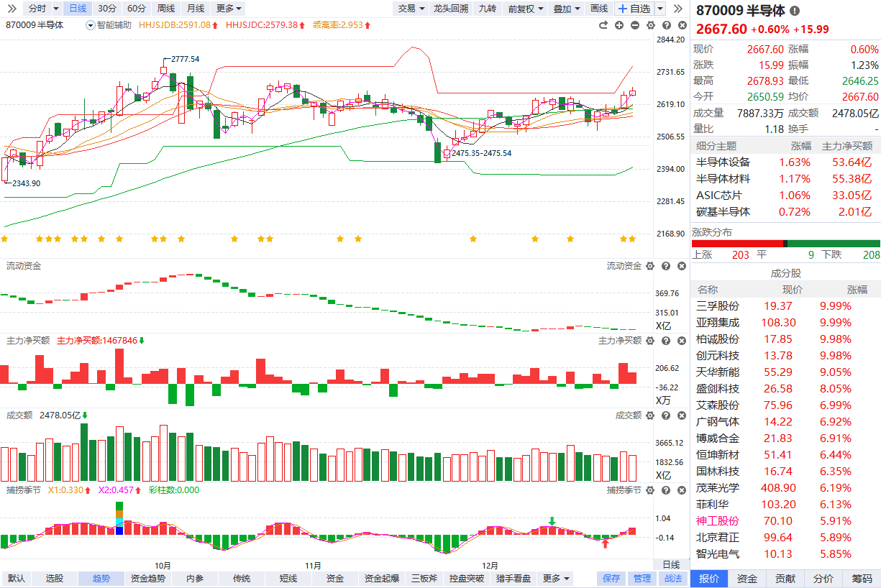This screenshot has width=881, height=588.
Task: Close the 成交额 indicator panel
Action: pyautogui.click(x=681, y=415)
